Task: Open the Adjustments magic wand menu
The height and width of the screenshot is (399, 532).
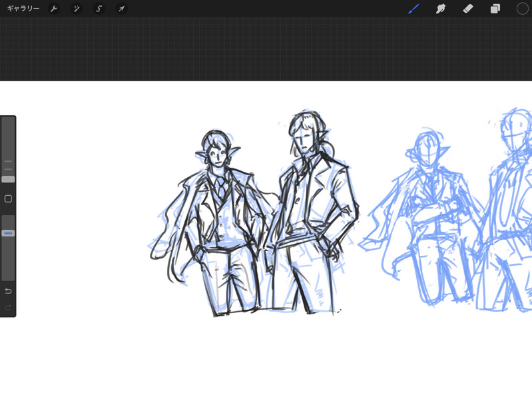Action: (77, 9)
